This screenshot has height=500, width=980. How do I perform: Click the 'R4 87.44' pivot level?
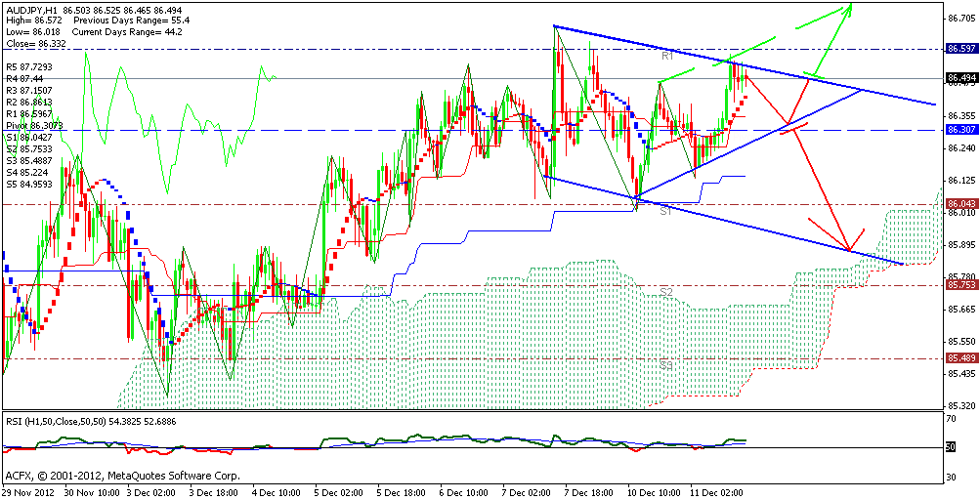click(x=24, y=79)
